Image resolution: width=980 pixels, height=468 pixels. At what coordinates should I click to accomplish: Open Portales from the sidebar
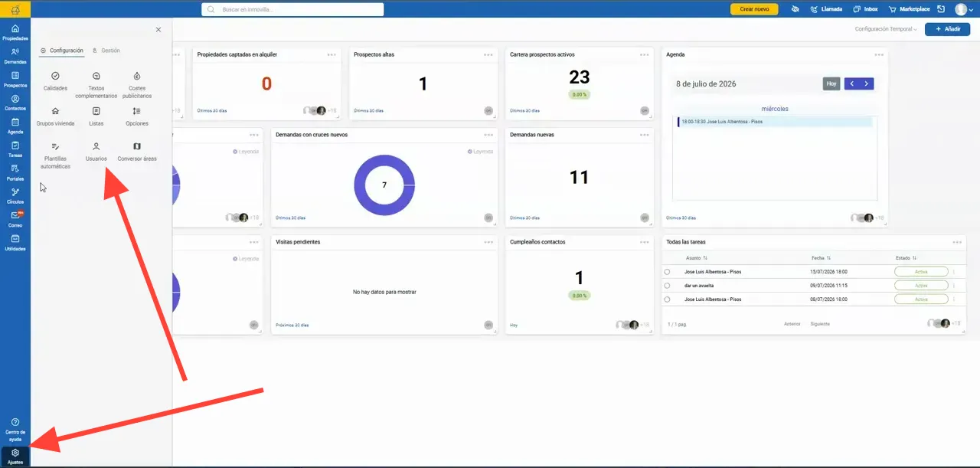coord(15,172)
